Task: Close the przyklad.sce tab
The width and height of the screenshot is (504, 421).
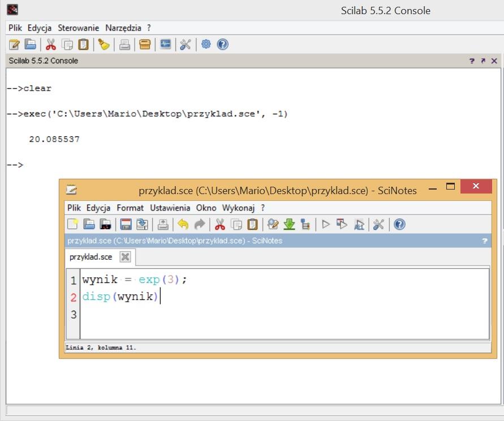Action: (x=125, y=257)
